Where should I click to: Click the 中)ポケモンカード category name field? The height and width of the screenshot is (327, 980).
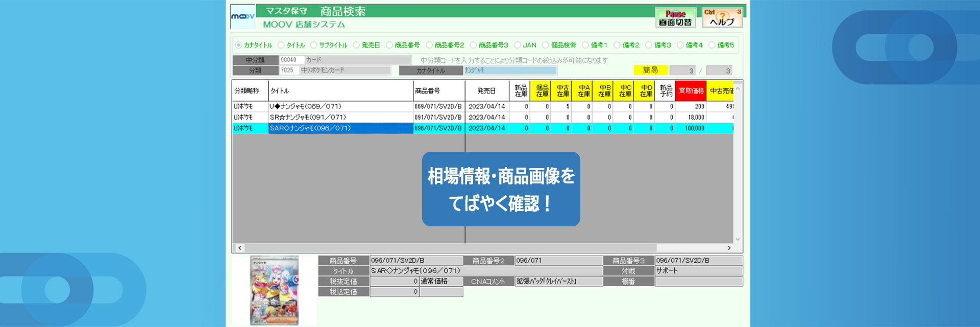(346, 71)
